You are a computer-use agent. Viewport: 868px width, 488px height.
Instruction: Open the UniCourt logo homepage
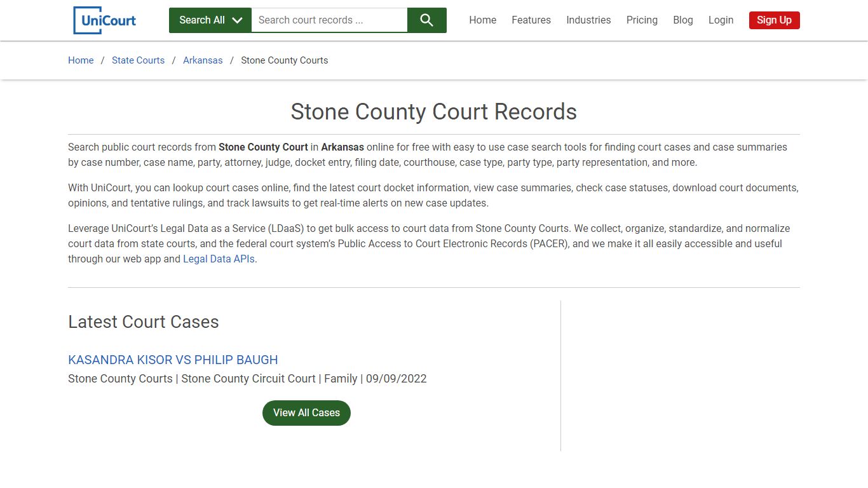point(105,20)
